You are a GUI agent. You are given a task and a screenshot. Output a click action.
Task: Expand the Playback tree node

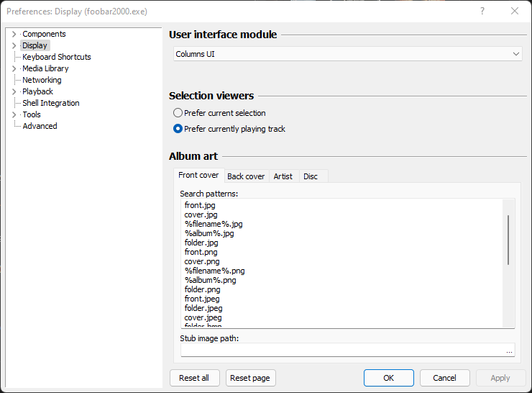14,91
